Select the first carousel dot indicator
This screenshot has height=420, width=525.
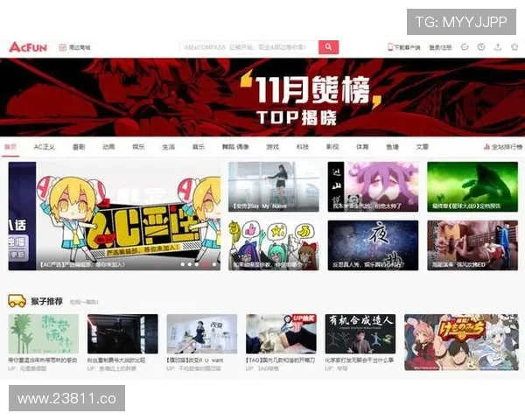(x=183, y=264)
